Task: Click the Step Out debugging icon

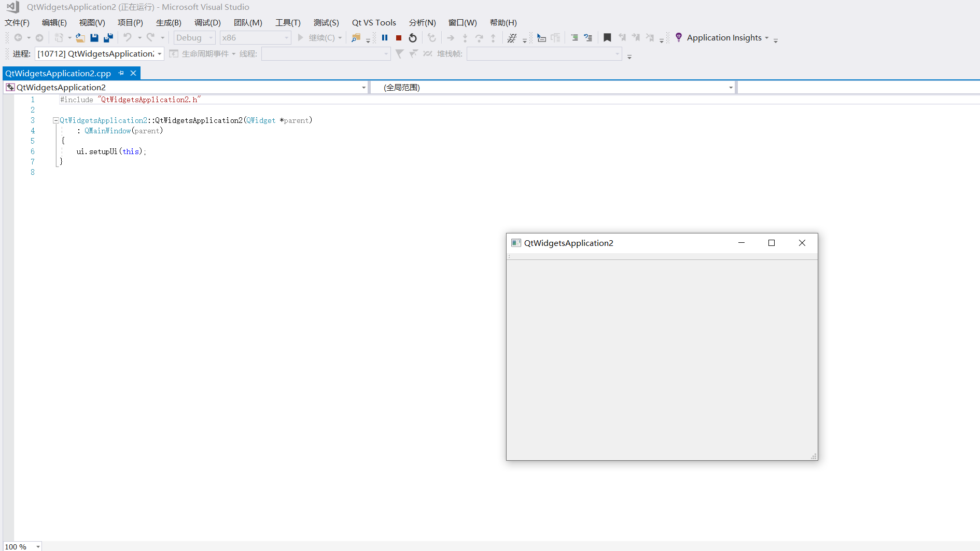Action: (x=493, y=37)
